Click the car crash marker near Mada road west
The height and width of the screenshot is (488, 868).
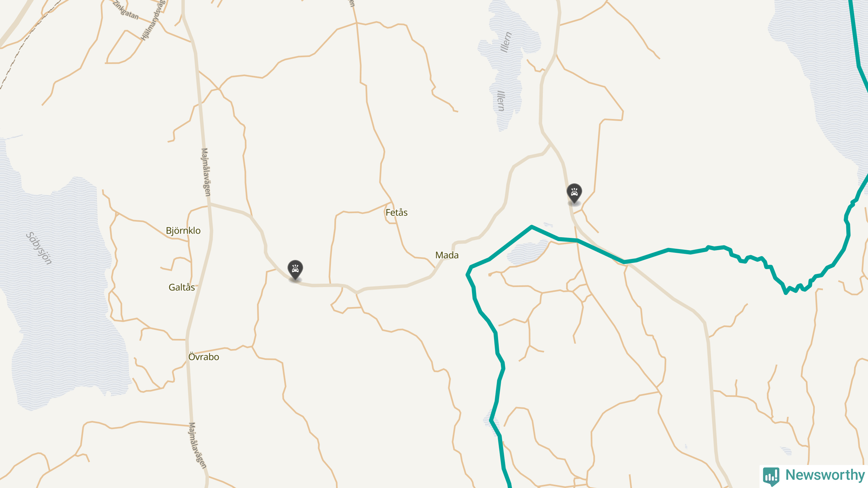point(295,270)
